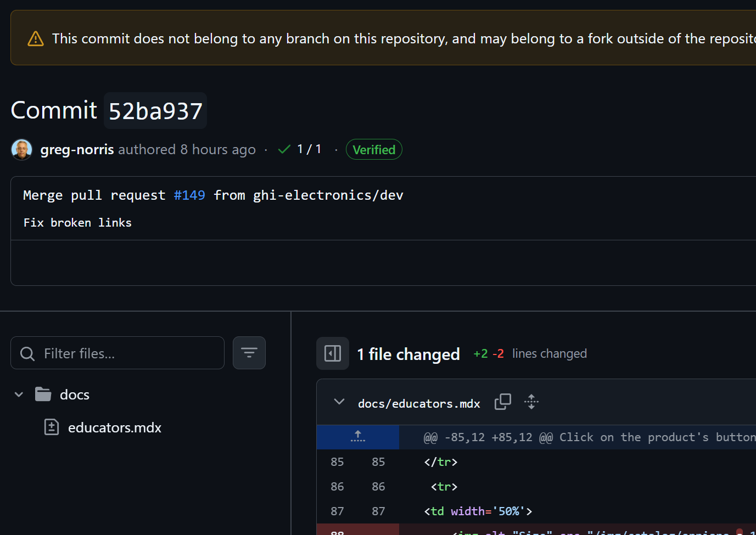Select educators.mdx in the file tree
Screen dimensions: 756x535
114,427
